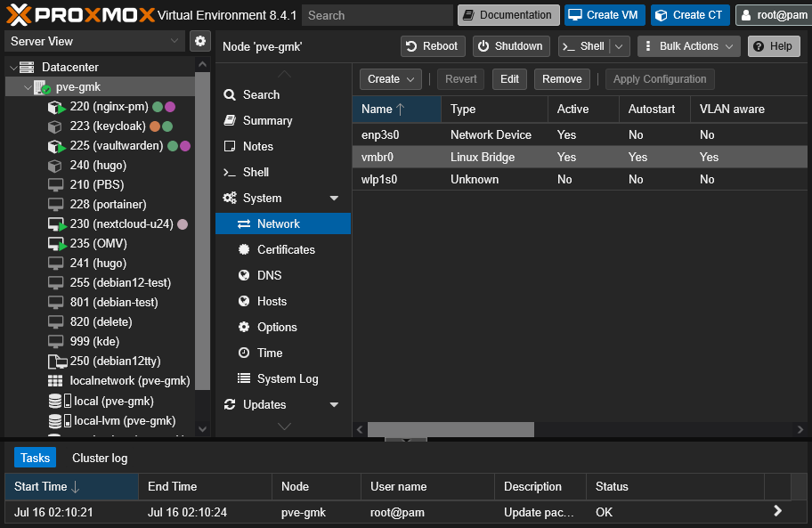
Task: Click container icon for 223 (keycloak)
Action: (54, 126)
